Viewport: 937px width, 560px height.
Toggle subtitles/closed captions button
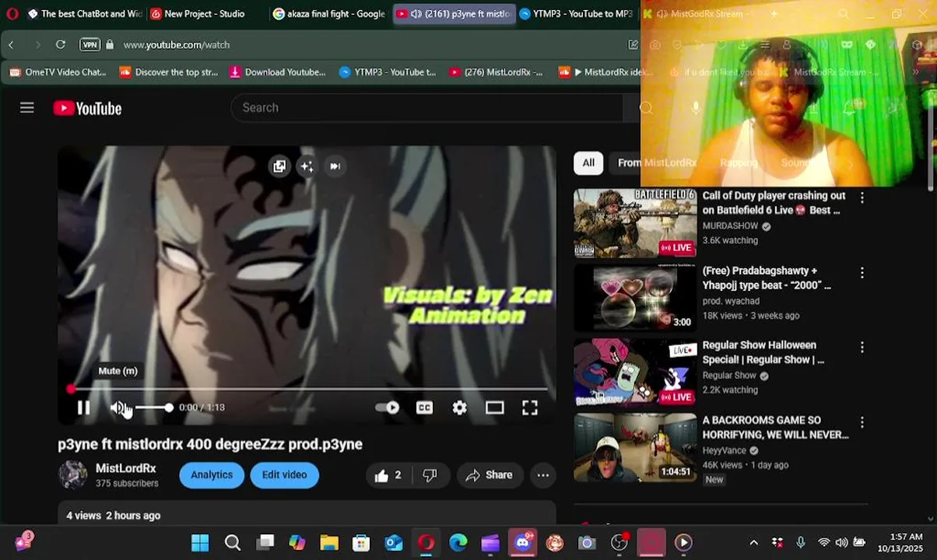[424, 408]
